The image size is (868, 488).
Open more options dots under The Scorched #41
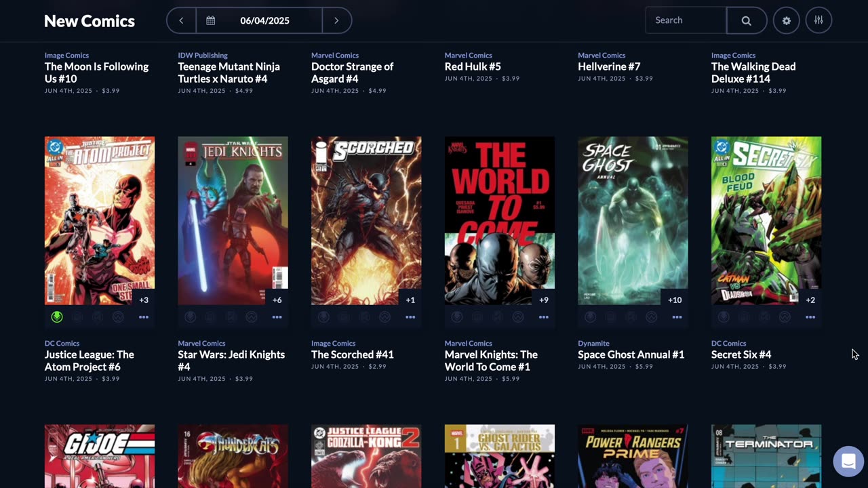[410, 317]
